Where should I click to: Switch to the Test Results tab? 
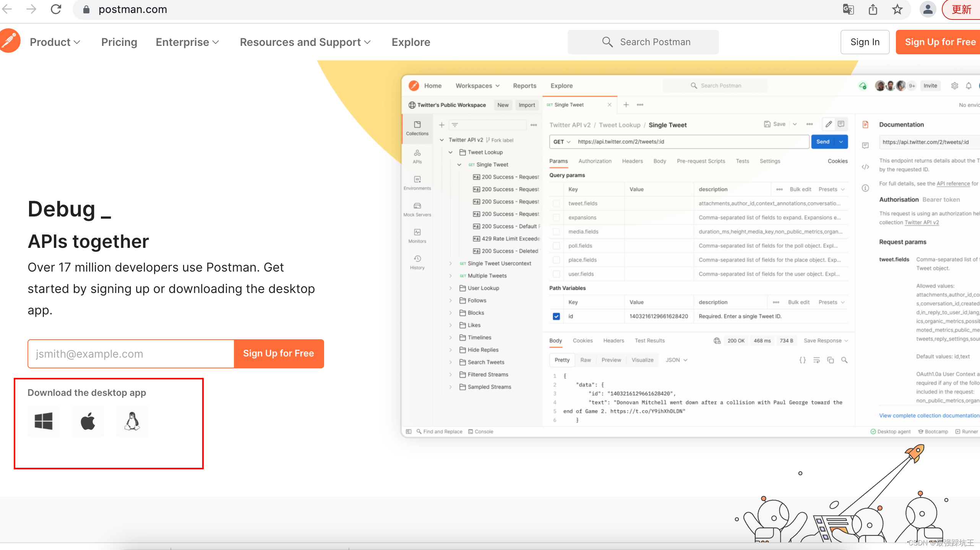pyautogui.click(x=650, y=340)
